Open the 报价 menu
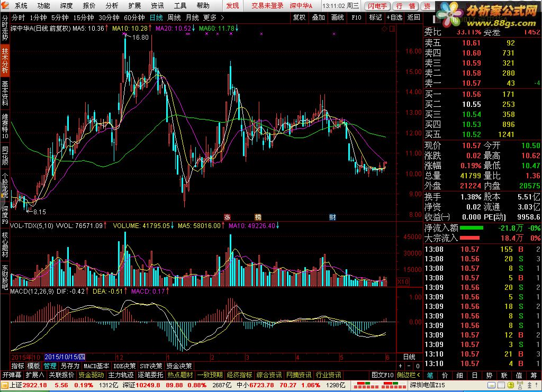This screenshot has height=392, width=542. click(89, 5)
